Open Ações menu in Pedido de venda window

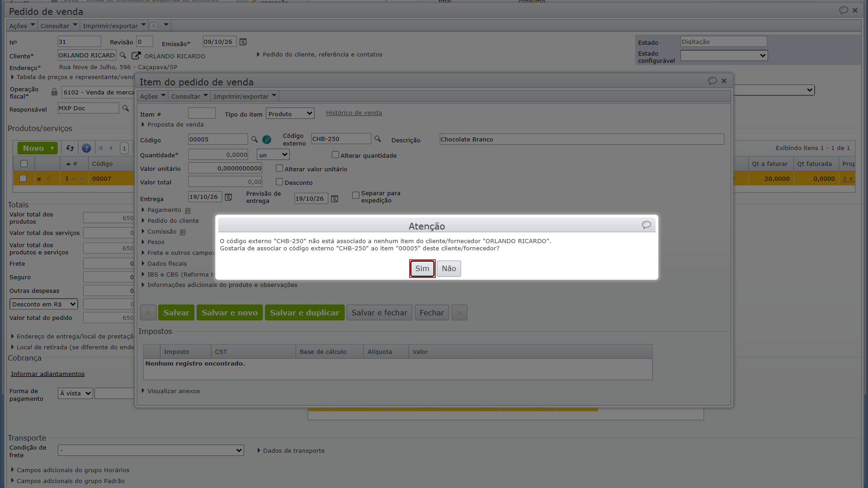[22, 26]
